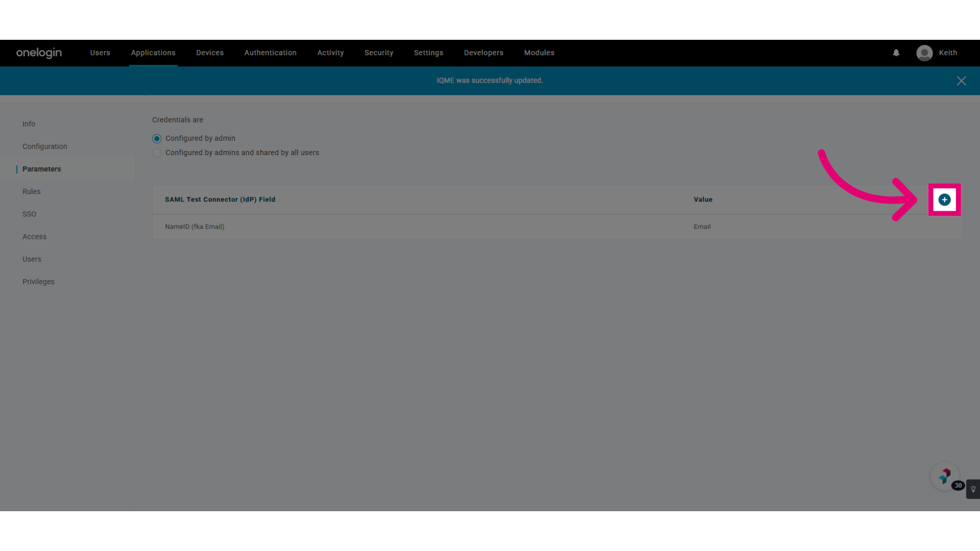This screenshot has height=551, width=980.
Task: Click the user avatar icon
Action: 924,53
